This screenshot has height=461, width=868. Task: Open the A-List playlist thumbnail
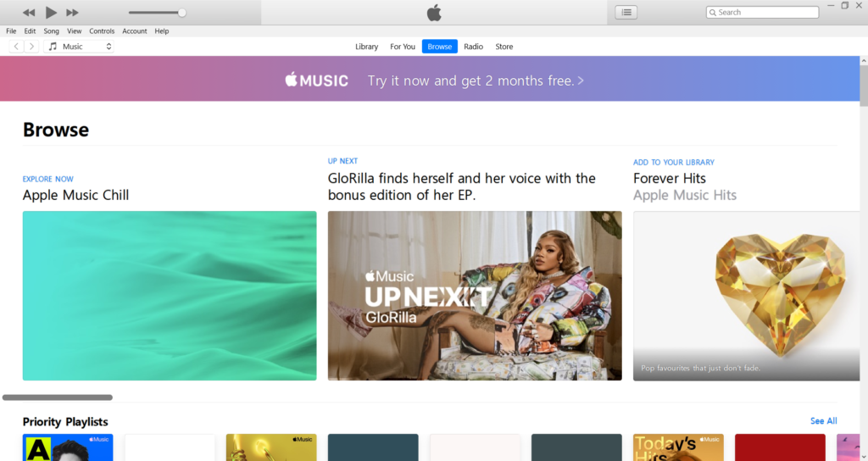coord(68,447)
